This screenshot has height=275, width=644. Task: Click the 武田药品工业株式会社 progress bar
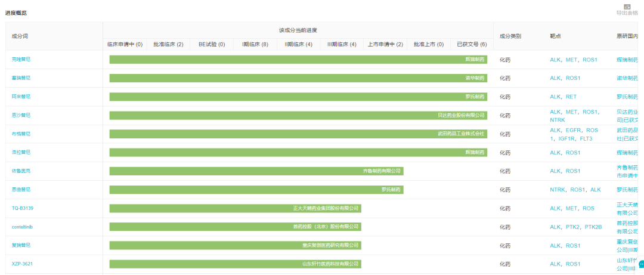(x=298, y=134)
